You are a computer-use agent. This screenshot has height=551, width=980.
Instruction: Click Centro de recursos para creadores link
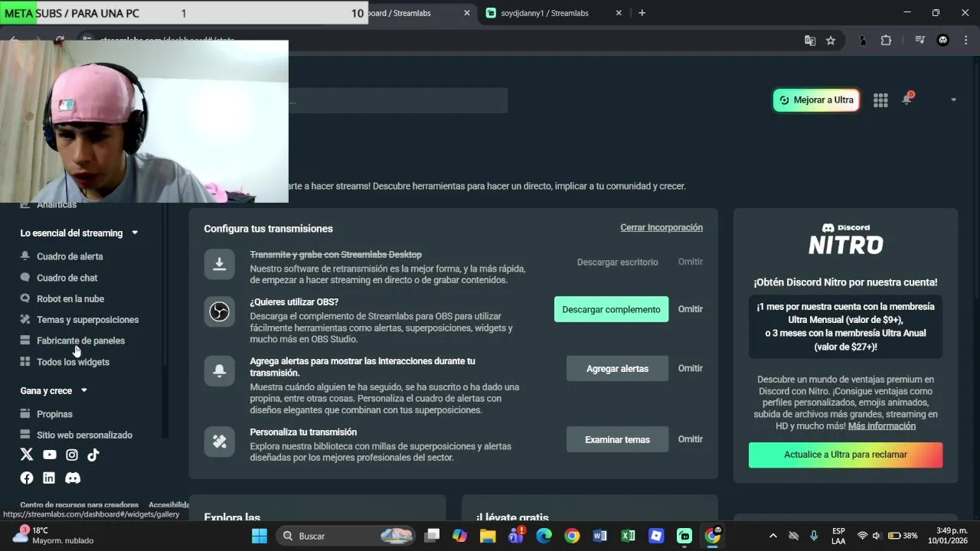[x=79, y=504]
